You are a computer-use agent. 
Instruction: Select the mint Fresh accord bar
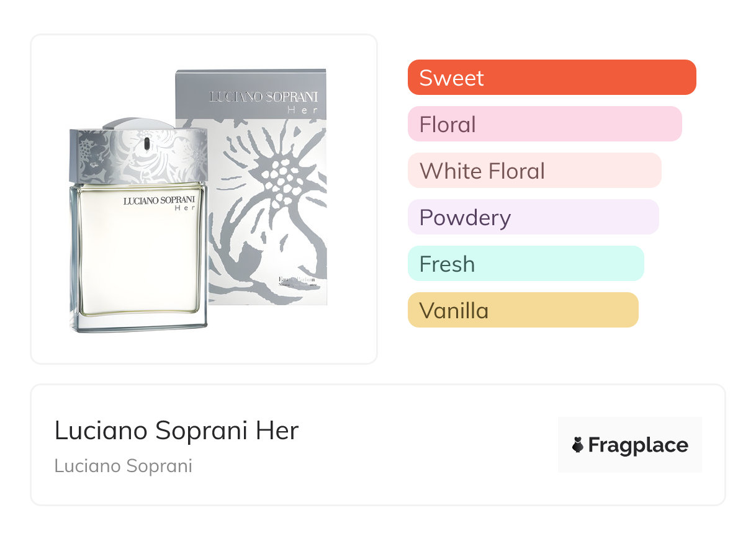(525, 264)
